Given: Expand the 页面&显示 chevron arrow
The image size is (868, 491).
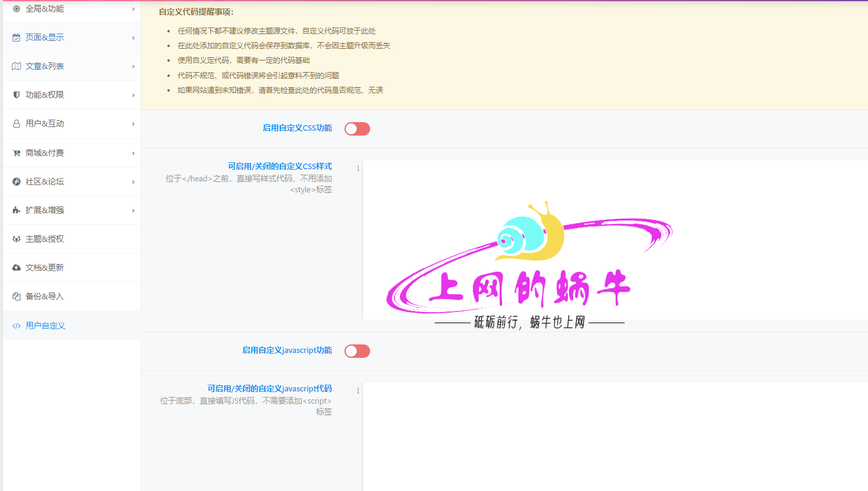Looking at the screenshot, I should (133, 37).
